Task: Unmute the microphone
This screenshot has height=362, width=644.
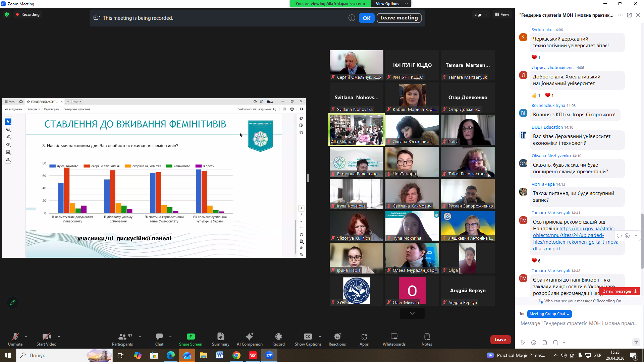Action: 15,339
